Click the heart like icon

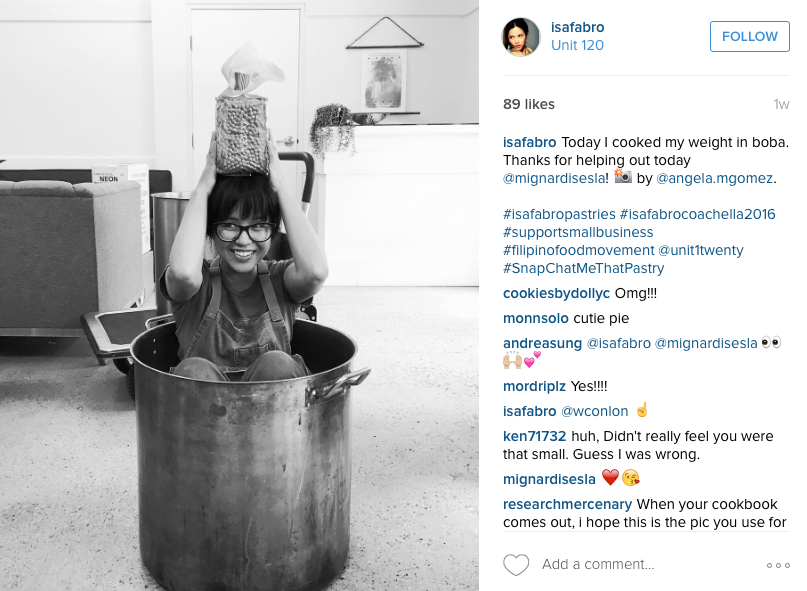(516, 565)
